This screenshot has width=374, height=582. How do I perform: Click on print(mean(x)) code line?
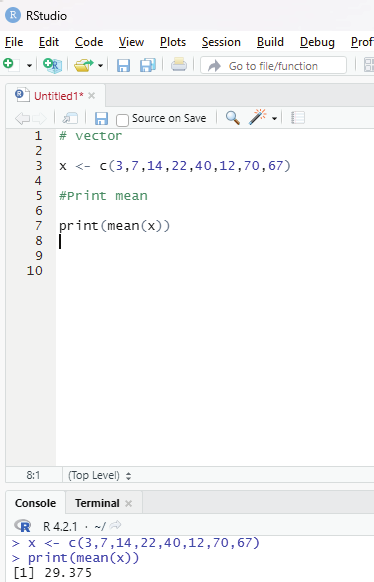[114, 226]
